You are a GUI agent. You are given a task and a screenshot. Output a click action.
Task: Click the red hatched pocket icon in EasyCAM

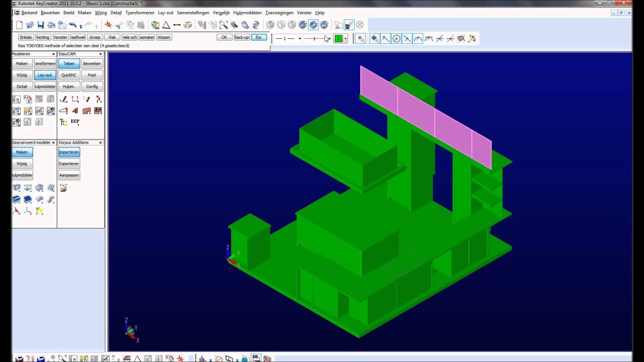87,111
